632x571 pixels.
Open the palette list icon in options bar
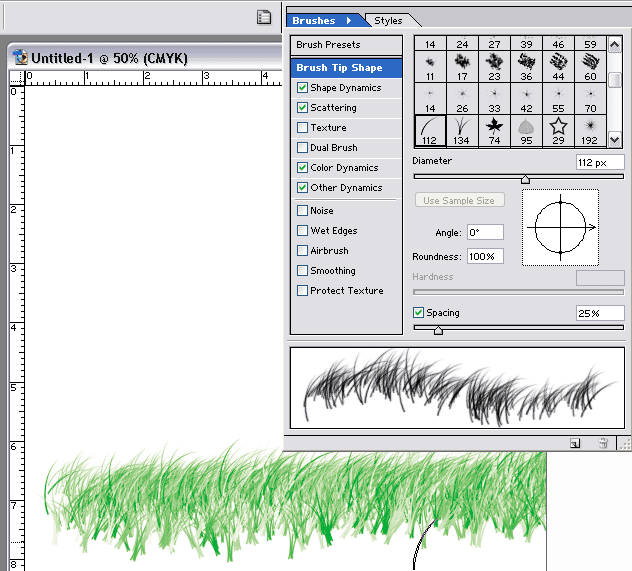point(264,17)
